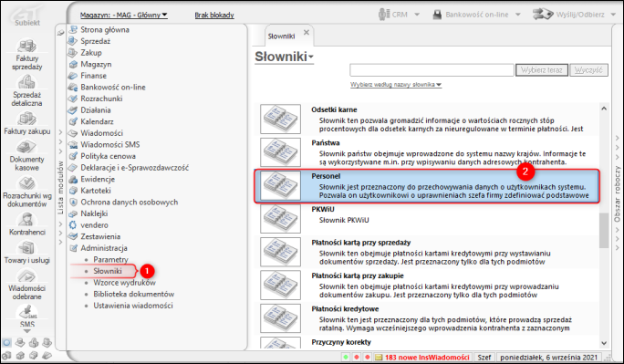This screenshot has height=364, width=624.
Task: Expand more shortcuts arrow below SMS
Action: (x=26, y=331)
